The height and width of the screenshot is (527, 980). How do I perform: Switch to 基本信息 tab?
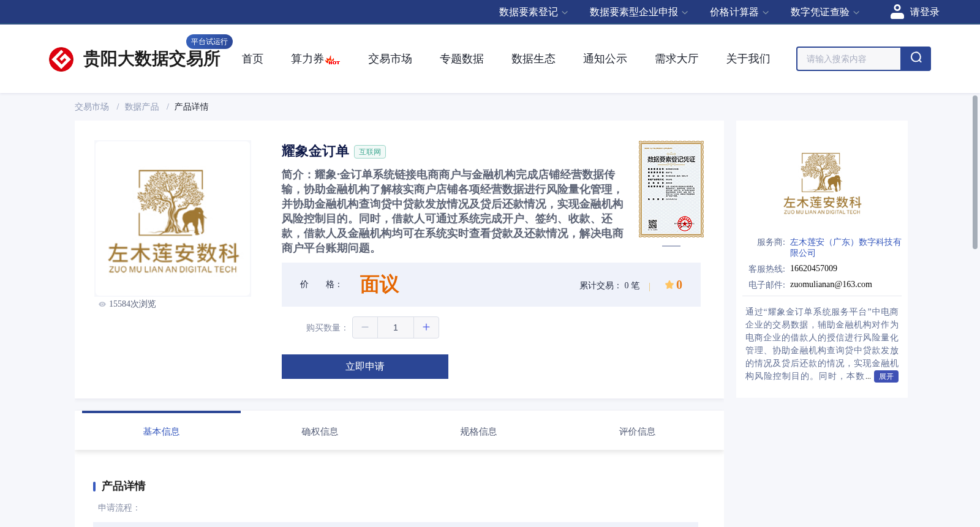point(161,432)
